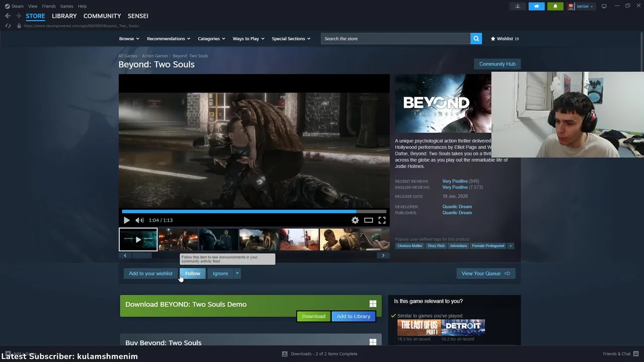Open the Friends menu
This screenshot has width=644, height=362.
coord(49,6)
